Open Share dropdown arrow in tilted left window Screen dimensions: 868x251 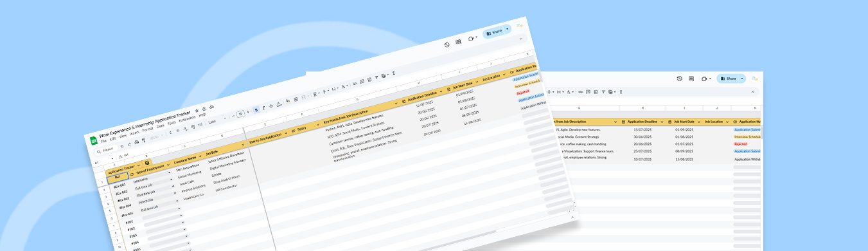[508, 30]
